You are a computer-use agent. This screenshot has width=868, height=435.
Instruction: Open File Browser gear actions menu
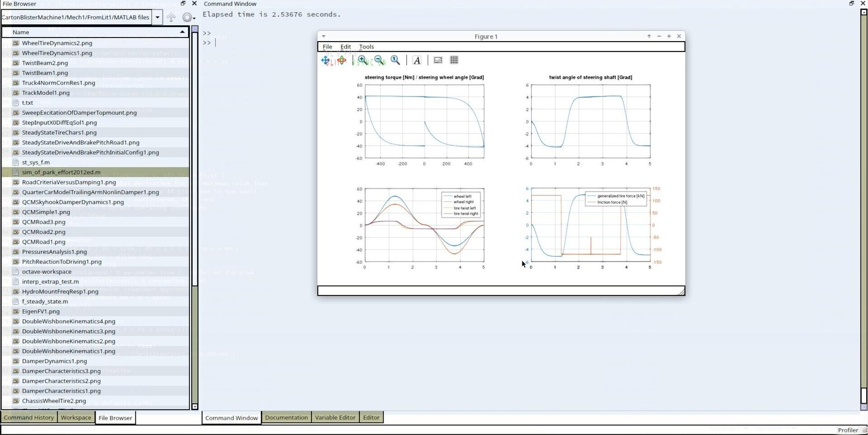click(x=187, y=17)
